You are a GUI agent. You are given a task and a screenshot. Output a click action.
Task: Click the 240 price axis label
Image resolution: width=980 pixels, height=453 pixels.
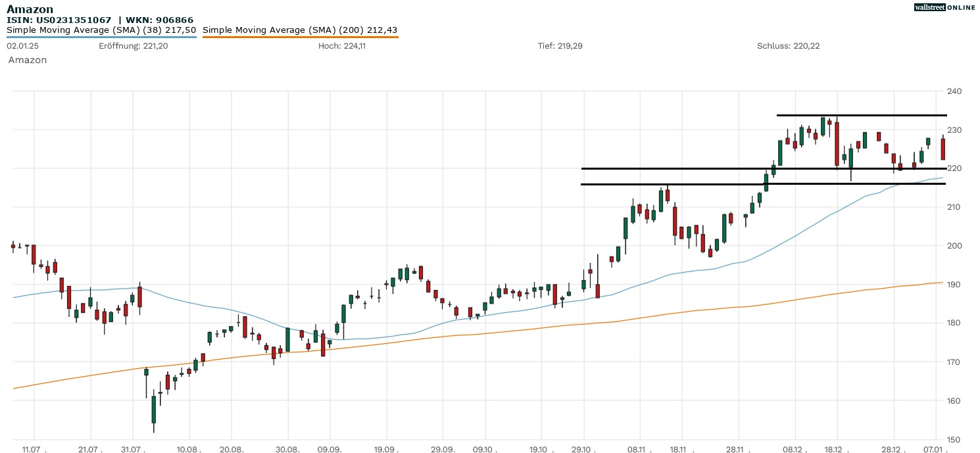[954, 91]
